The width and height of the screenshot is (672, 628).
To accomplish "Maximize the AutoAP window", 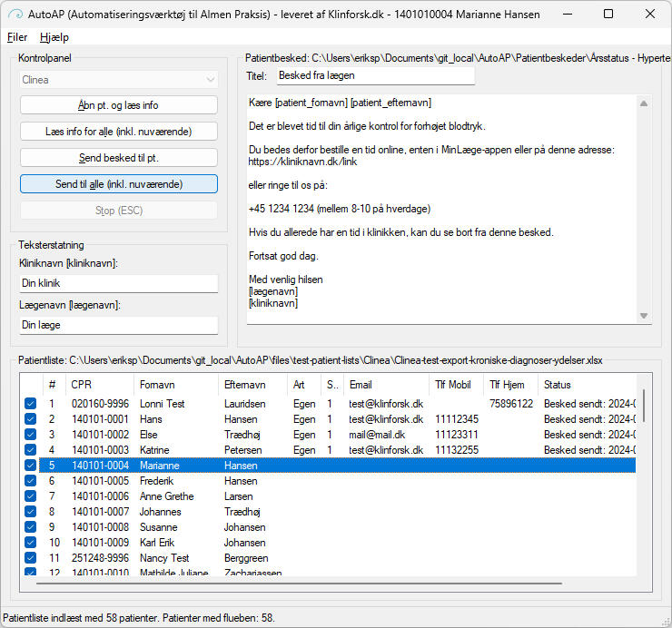I will 608,15.
